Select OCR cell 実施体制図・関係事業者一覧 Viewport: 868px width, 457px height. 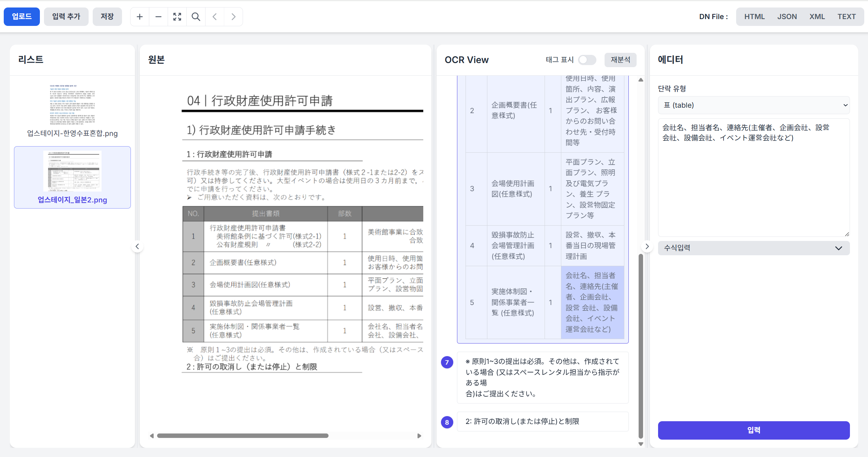tap(516, 302)
